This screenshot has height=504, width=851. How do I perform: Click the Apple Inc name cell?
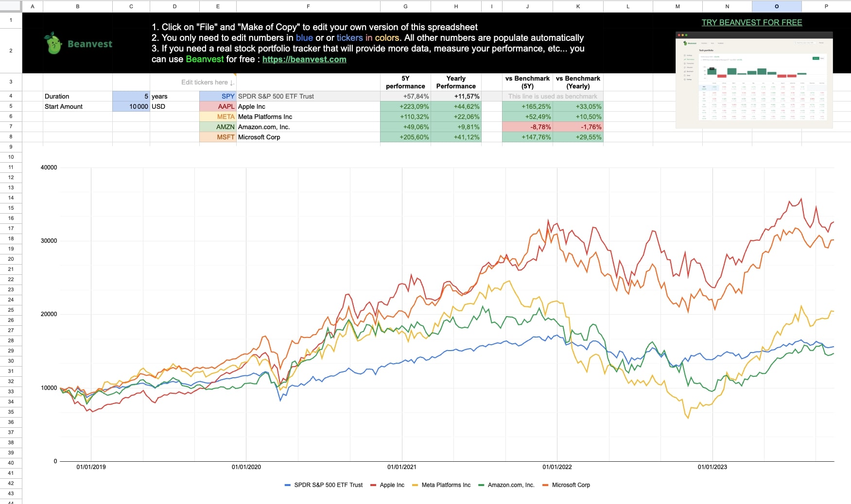tap(308, 106)
